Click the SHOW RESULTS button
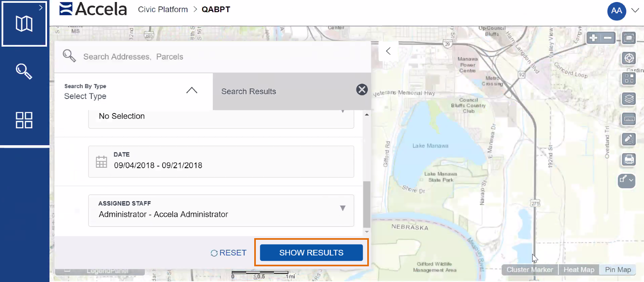The height and width of the screenshot is (282, 644). (x=311, y=253)
